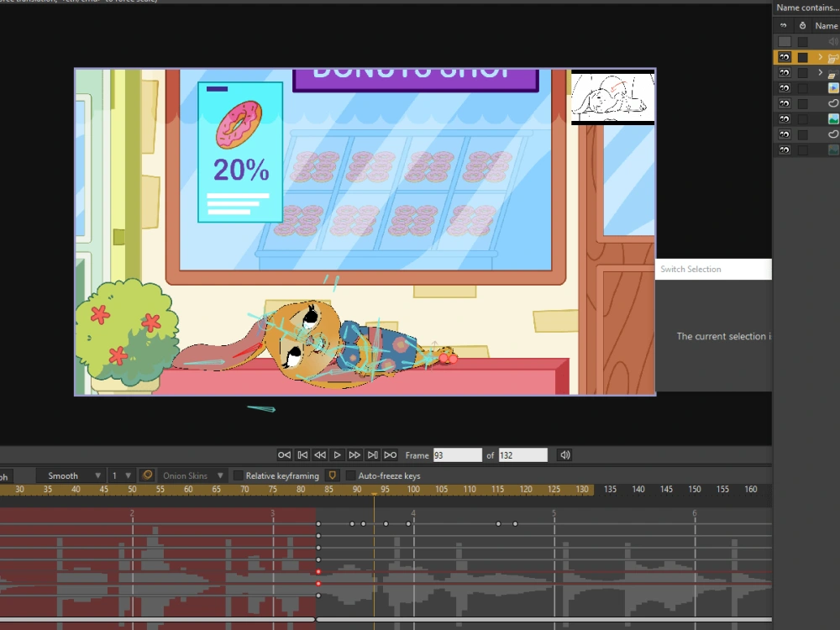Hide the highlighted bone layer using its eye

tap(785, 57)
